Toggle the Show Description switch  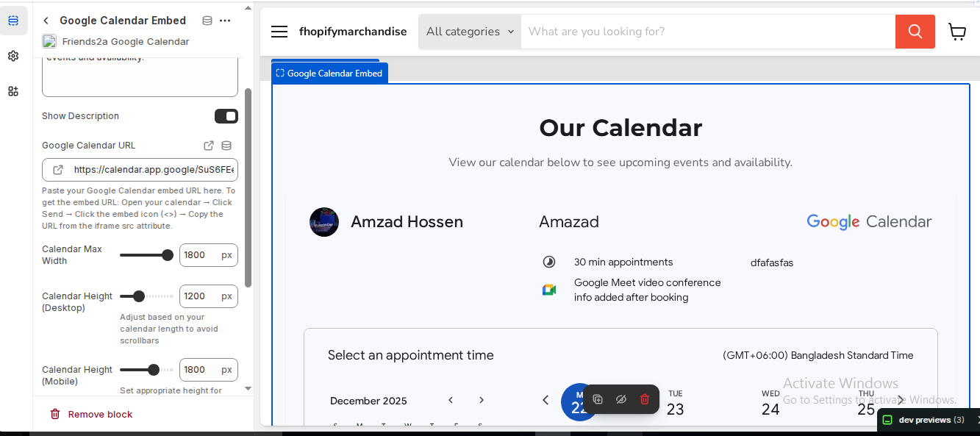226,116
